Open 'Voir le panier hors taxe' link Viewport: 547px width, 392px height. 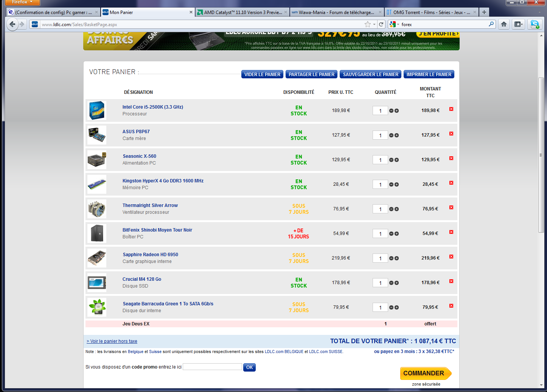[112, 341]
